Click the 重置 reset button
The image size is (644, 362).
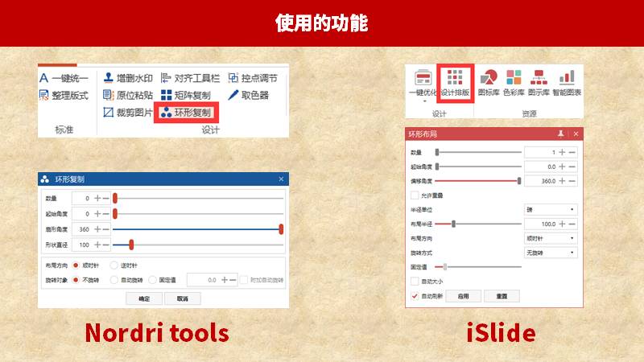502,296
